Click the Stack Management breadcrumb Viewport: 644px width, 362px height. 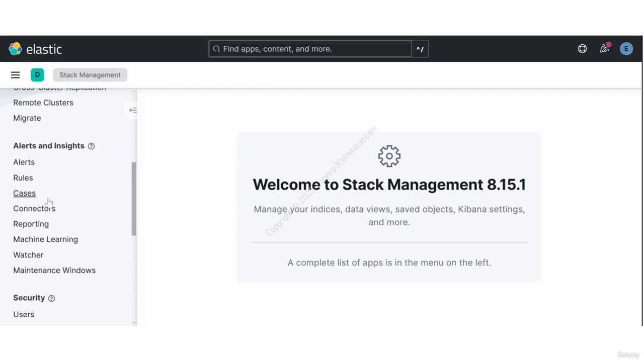[90, 75]
